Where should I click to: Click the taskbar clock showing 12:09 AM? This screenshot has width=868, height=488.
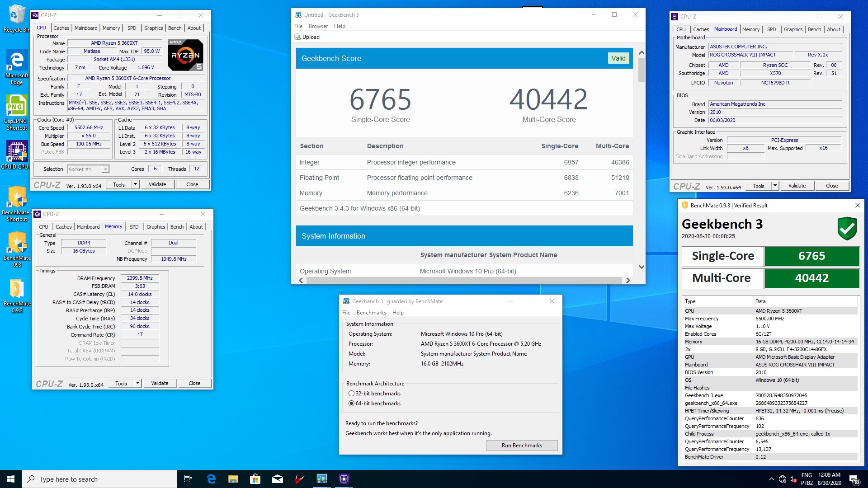[x=829, y=479]
